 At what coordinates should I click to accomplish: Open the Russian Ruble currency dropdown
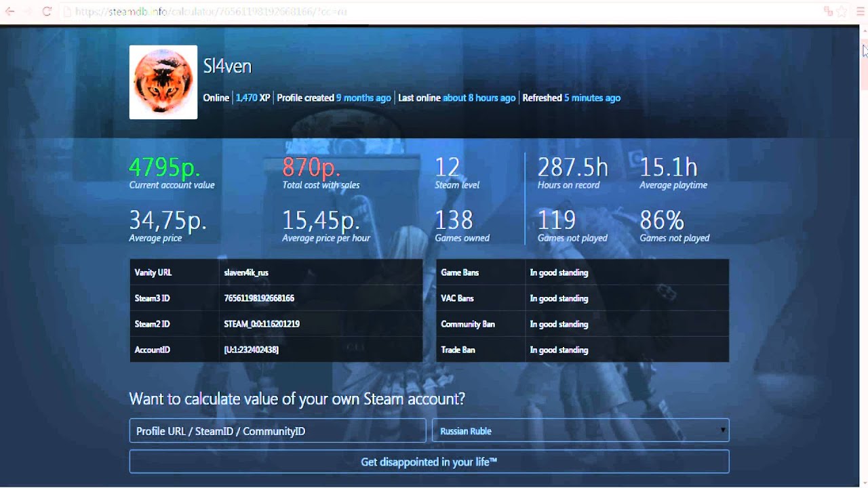coord(580,430)
